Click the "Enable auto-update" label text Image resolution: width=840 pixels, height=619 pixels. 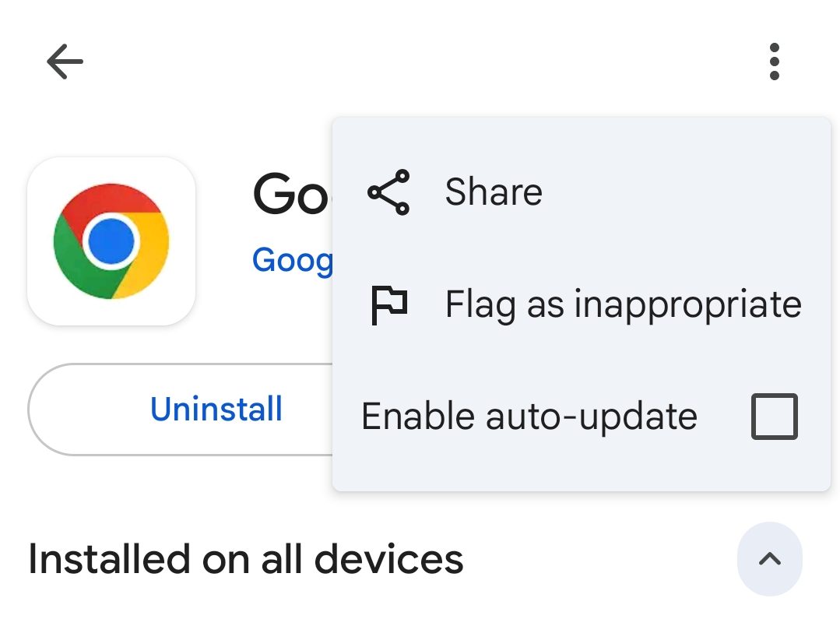coord(529,417)
